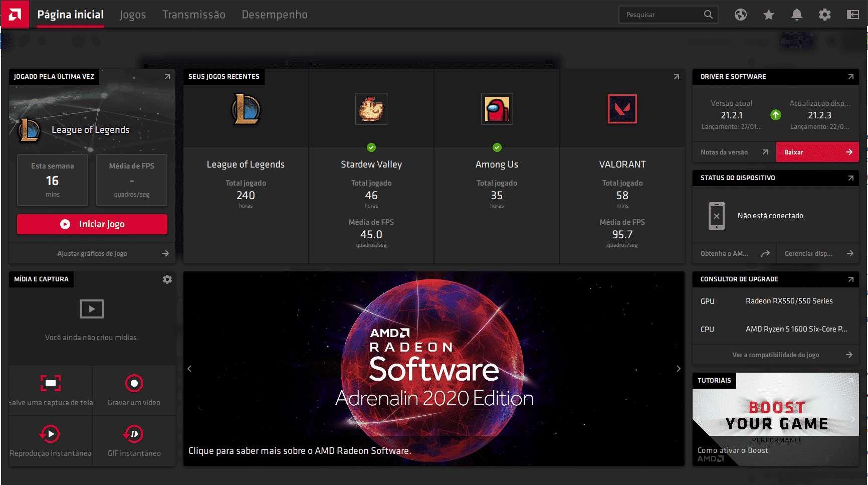Open Boost Your Game tutorial thumbnail
This screenshot has width=868, height=485.
coord(776,419)
